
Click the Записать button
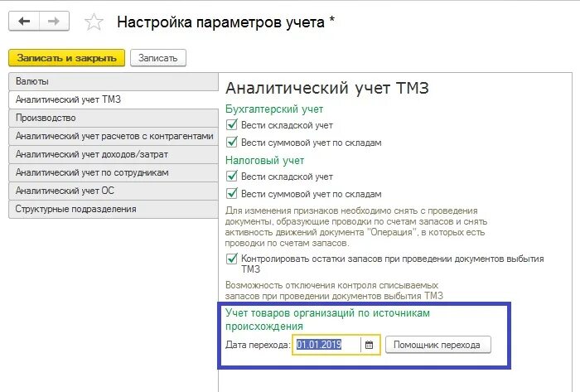[158, 58]
